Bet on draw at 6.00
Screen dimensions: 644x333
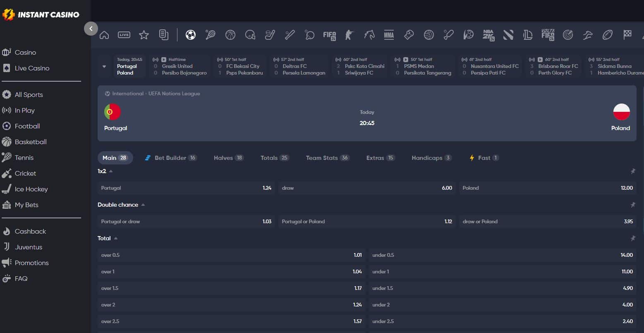[x=367, y=188]
